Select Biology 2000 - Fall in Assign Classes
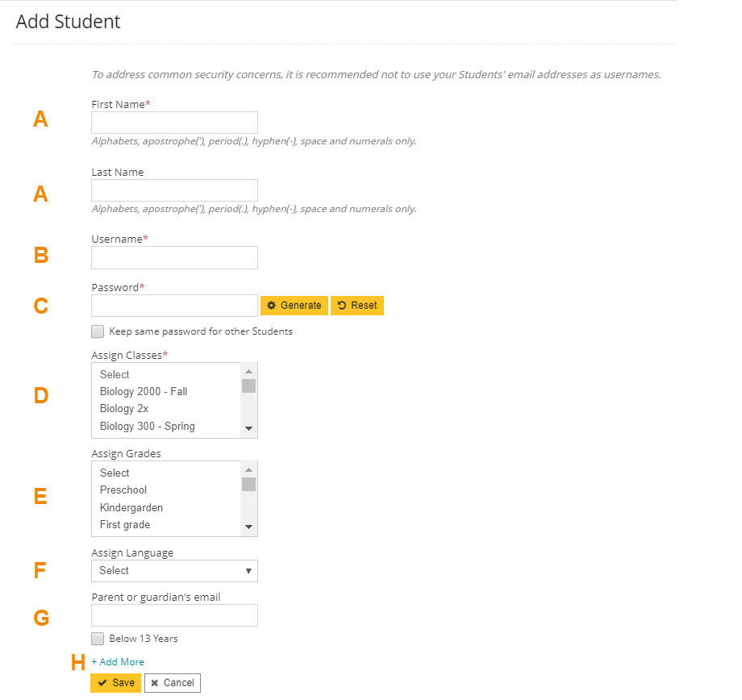Screen dimensions: 742x700 (144, 391)
